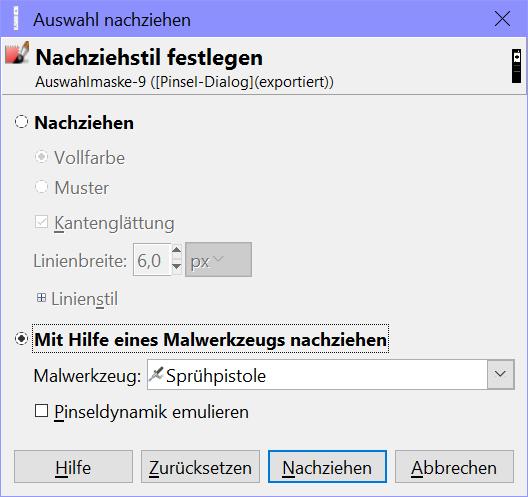Increase Linienbreite with the up arrow

tap(177, 251)
